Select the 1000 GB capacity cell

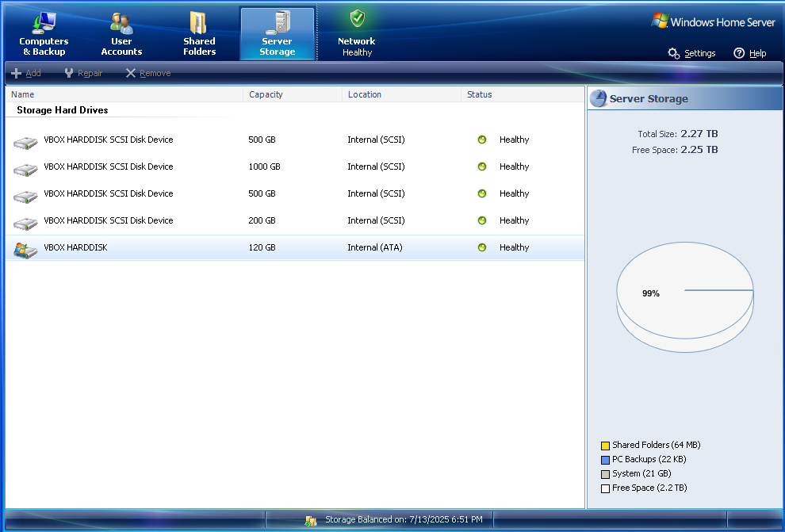tap(264, 166)
